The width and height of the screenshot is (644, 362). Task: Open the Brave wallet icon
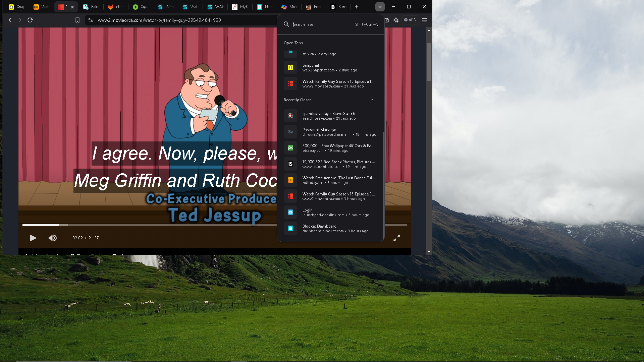coord(386,20)
